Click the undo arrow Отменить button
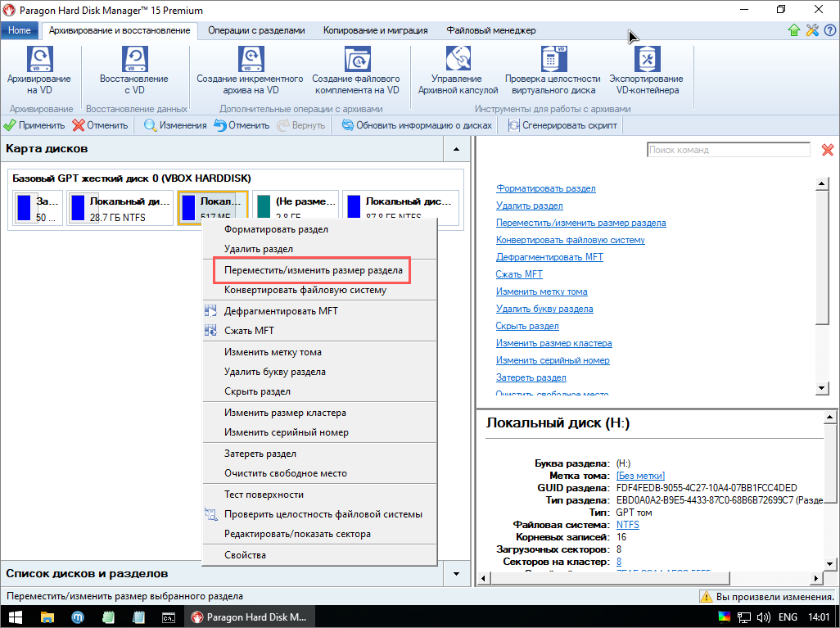The image size is (840, 628). (x=242, y=125)
